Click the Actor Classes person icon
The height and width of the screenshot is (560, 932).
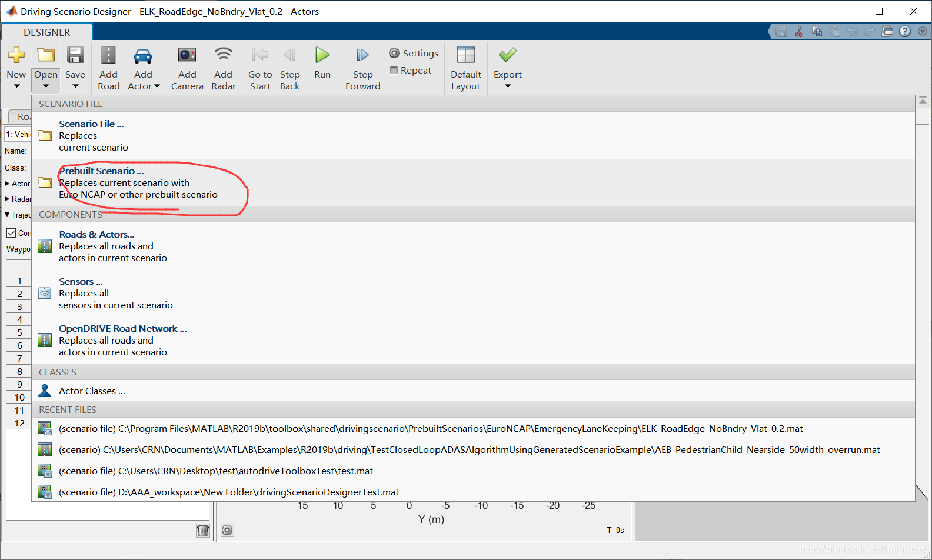pos(45,391)
